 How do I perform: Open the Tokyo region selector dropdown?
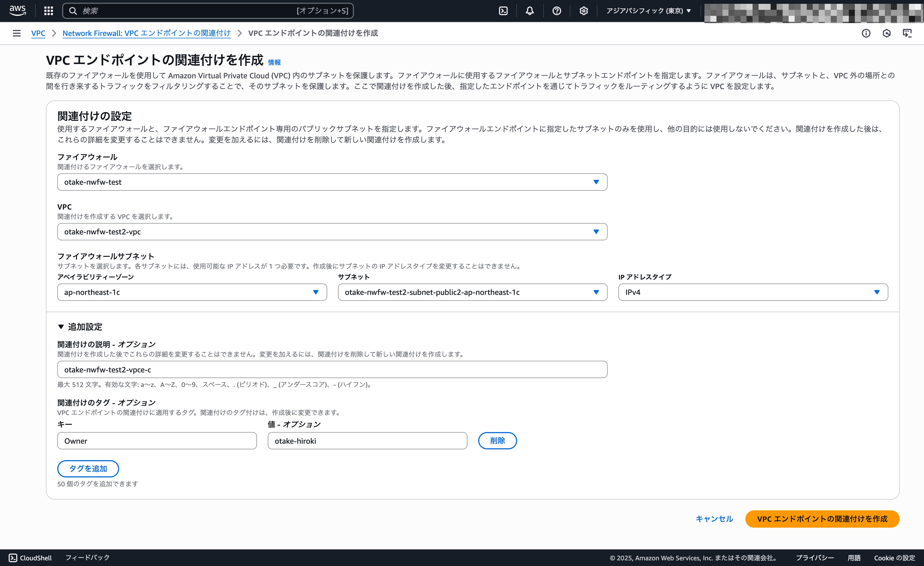click(648, 11)
